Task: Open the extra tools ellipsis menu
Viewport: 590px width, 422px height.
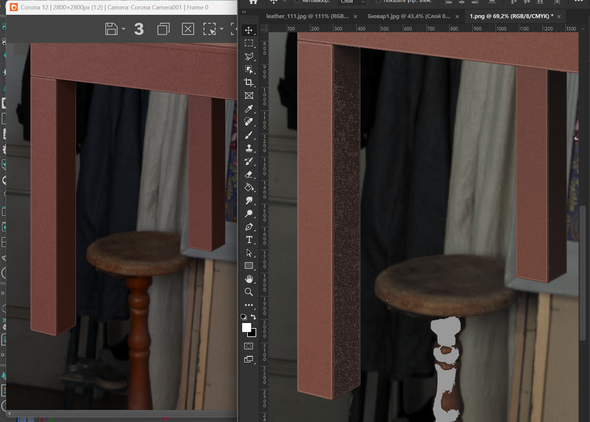Action: coord(249,305)
